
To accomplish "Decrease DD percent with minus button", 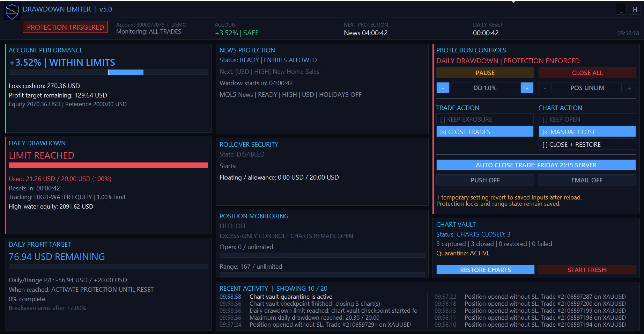I will pos(443,88).
